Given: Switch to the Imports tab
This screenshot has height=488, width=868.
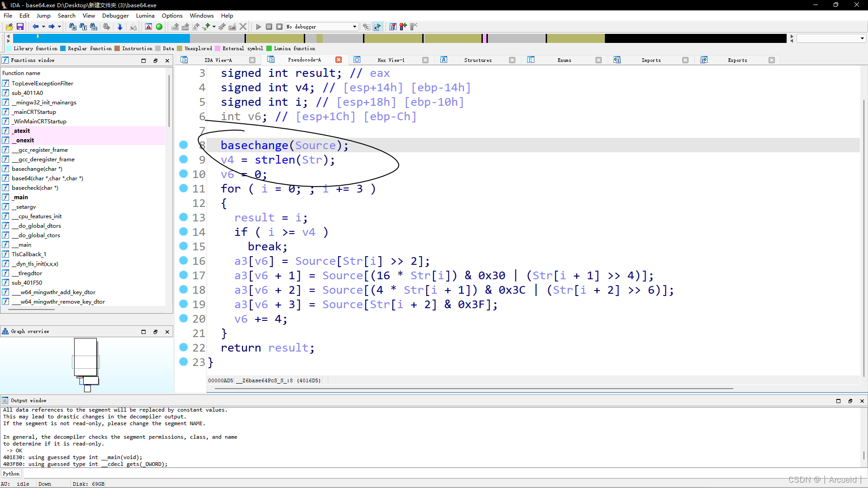Looking at the screenshot, I should [651, 60].
